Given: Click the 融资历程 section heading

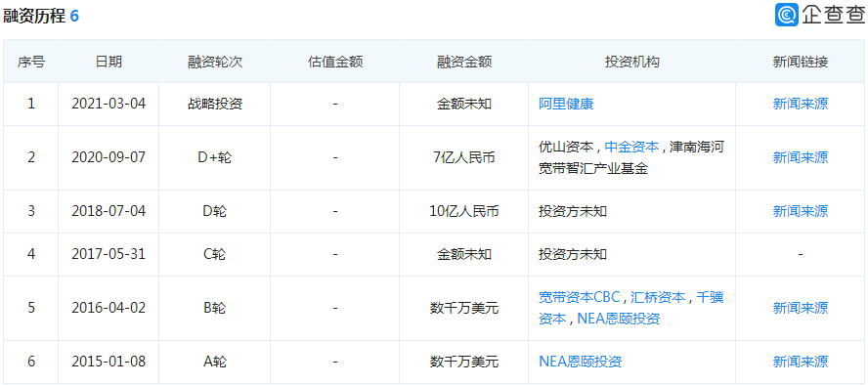Looking at the screenshot, I should (x=34, y=17).
